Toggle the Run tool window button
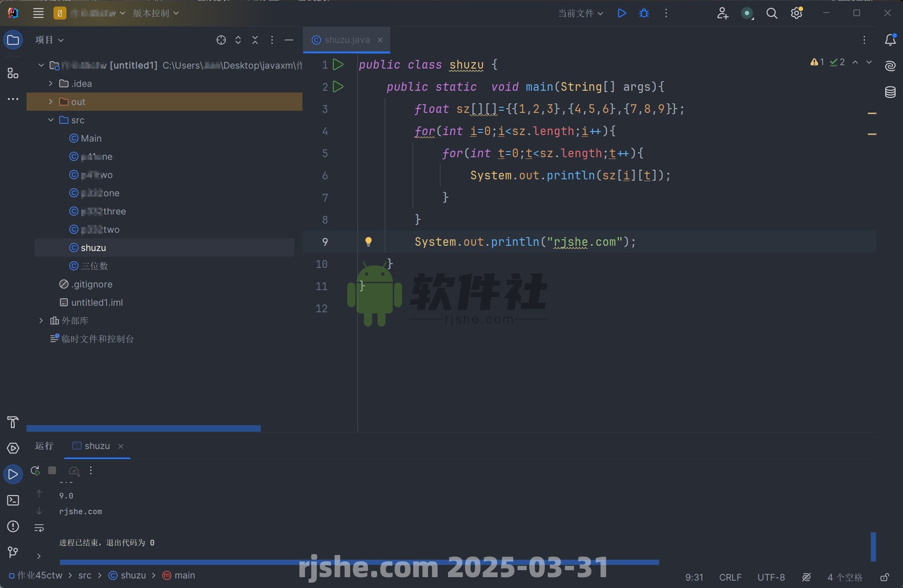Screen dimensions: 903x588 pos(13,474)
